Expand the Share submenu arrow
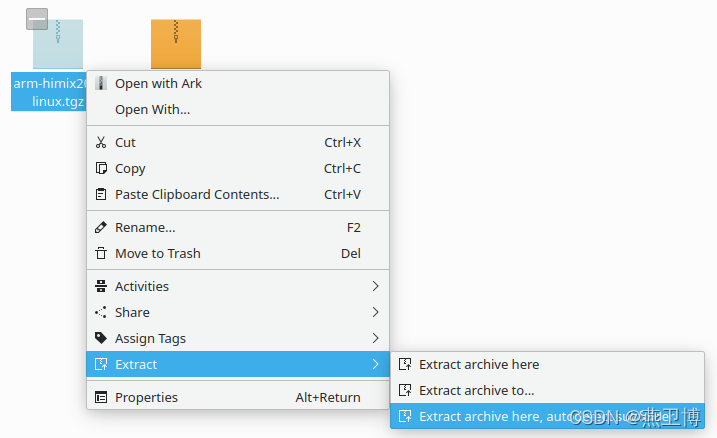The image size is (717, 438). click(375, 312)
